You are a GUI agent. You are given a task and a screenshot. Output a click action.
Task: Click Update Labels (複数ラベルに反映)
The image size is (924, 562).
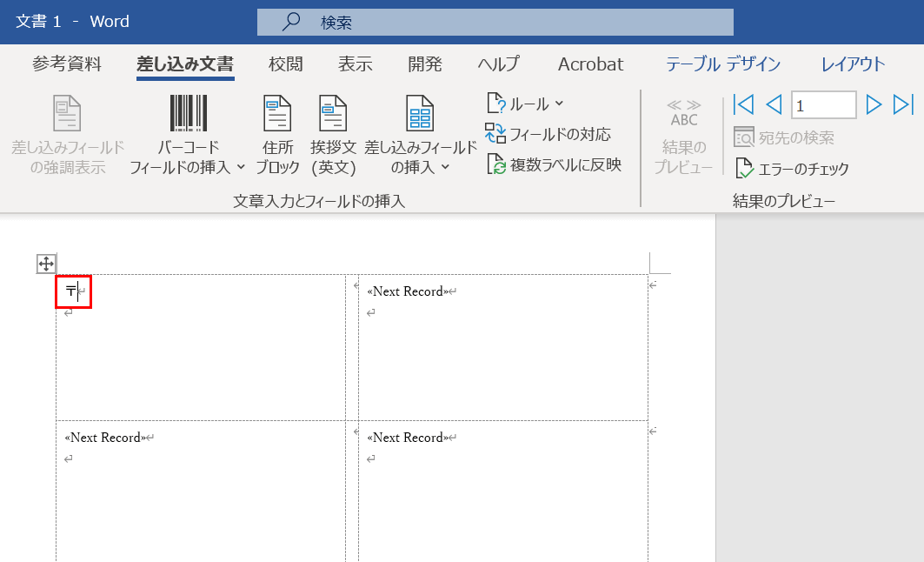[x=554, y=164]
